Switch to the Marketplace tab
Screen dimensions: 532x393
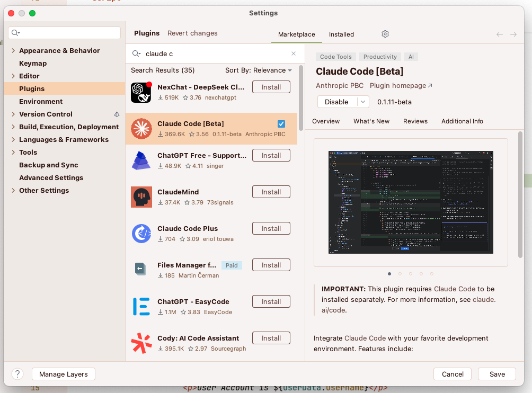point(297,34)
